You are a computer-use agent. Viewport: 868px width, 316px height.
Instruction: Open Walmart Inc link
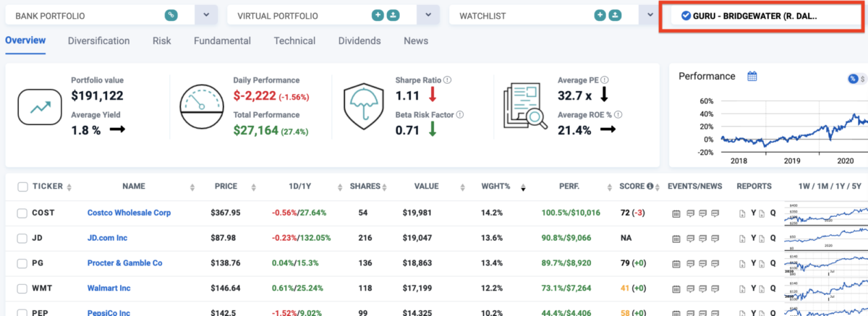click(109, 289)
